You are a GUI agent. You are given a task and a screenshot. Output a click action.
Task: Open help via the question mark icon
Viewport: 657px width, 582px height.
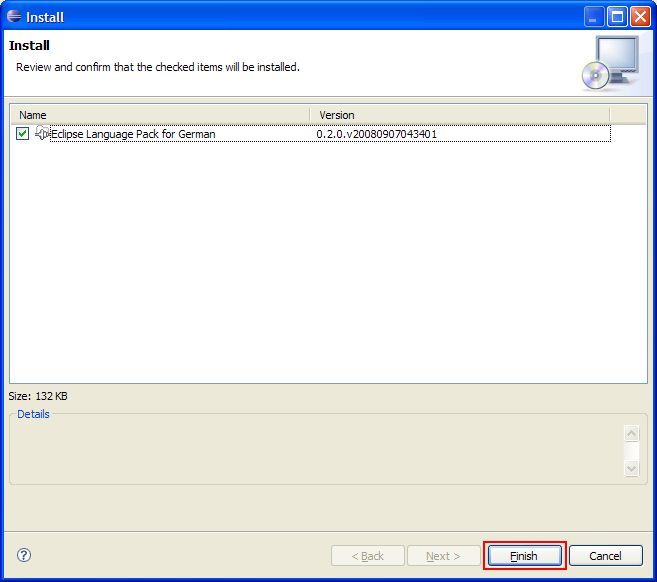[24, 555]
